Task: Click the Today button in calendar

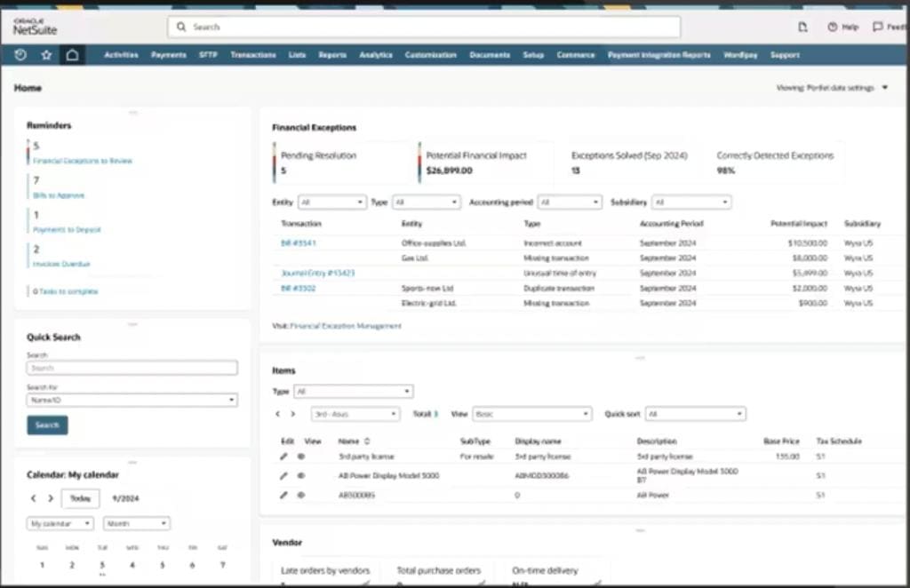Action: [x=80, y=498]
